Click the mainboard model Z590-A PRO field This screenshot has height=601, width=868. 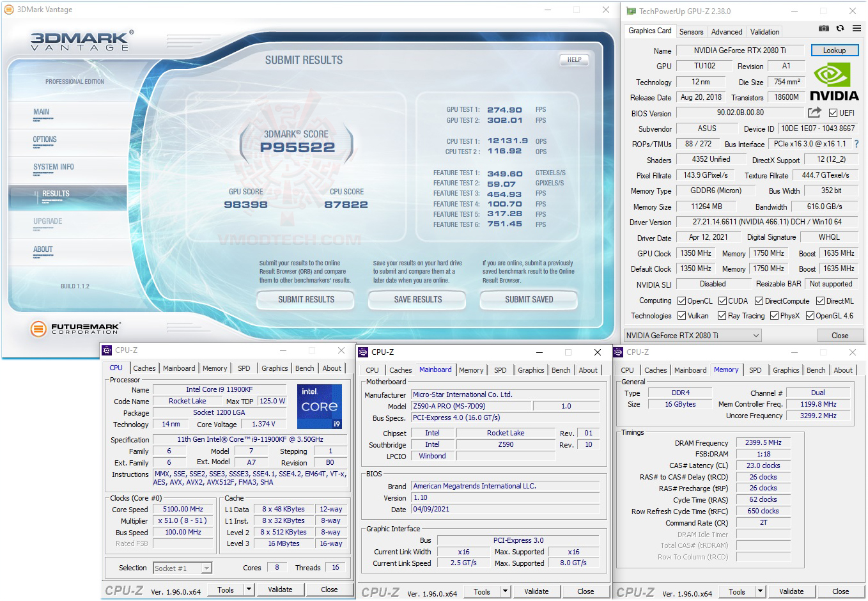coord(470,406)
